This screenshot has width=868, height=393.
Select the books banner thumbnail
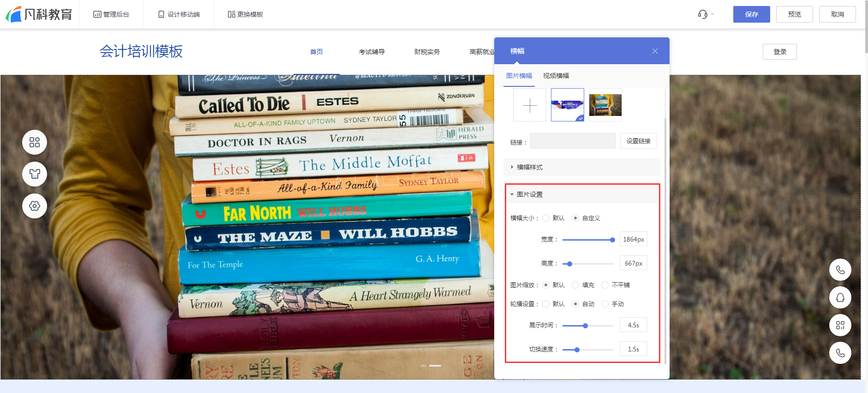pos(605,105)
